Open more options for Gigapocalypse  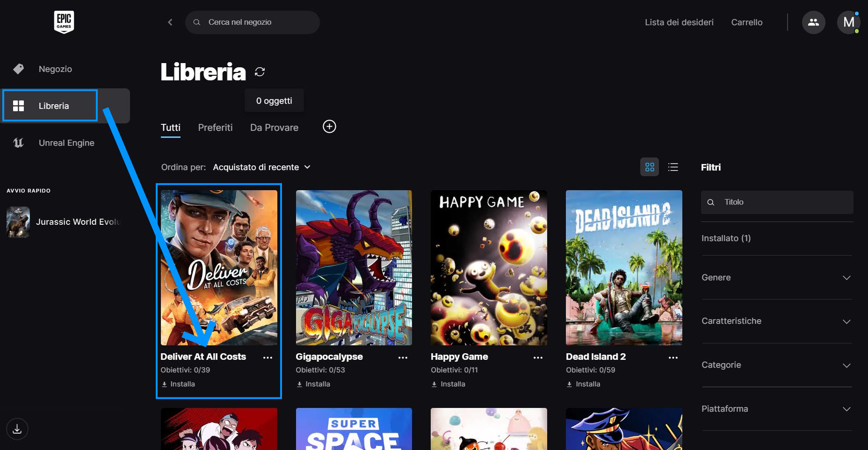click(403, 357)
